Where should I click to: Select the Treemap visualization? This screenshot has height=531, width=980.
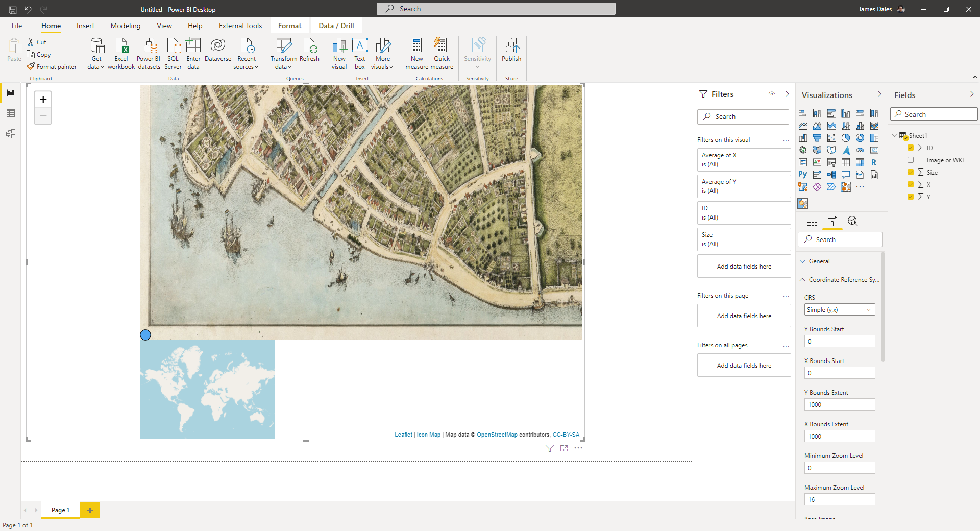pyautogui.click(x=874, y=138)
